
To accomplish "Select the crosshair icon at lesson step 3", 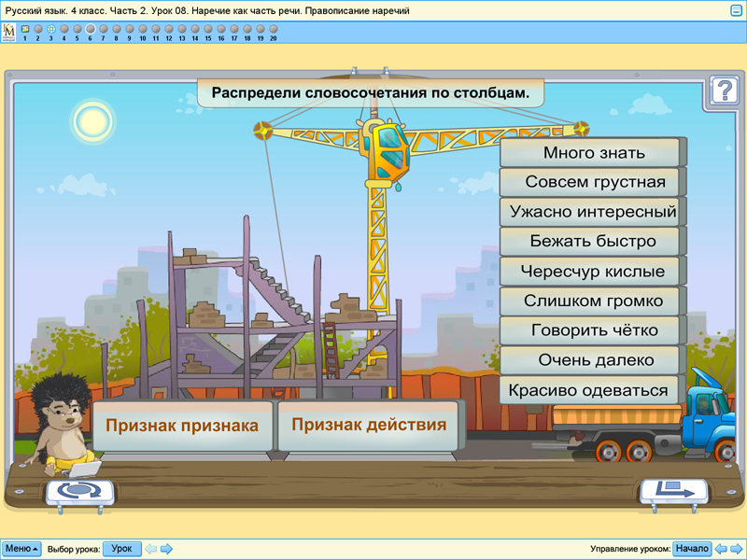I will point(51,28).
